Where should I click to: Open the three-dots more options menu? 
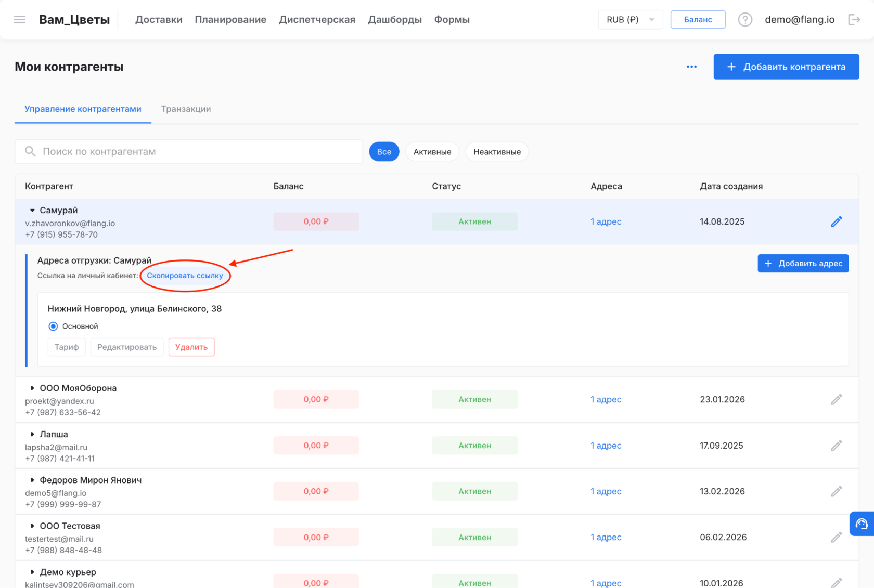691,67
